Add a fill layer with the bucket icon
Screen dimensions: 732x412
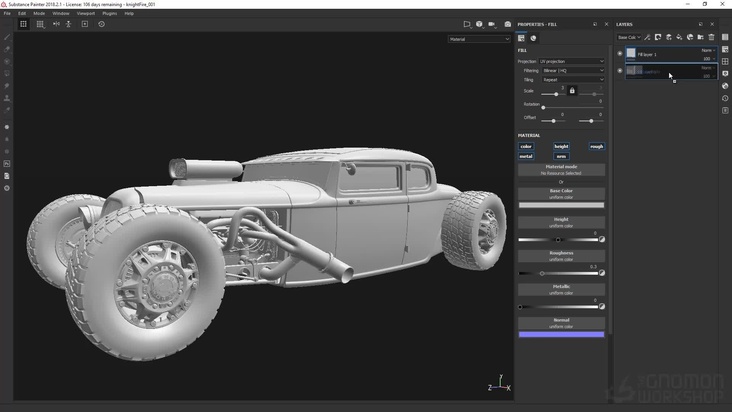coord(679,37)
